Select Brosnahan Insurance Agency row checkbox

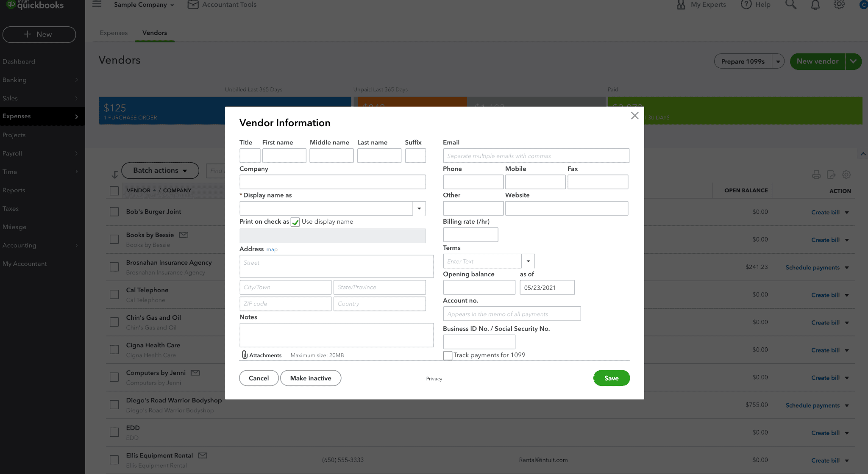pos(114,267)
